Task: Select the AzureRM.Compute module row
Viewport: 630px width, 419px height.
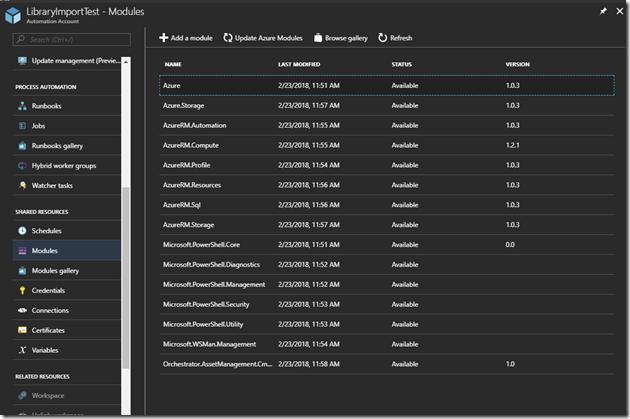Action: pyautogui.click(x=385, y=145)
